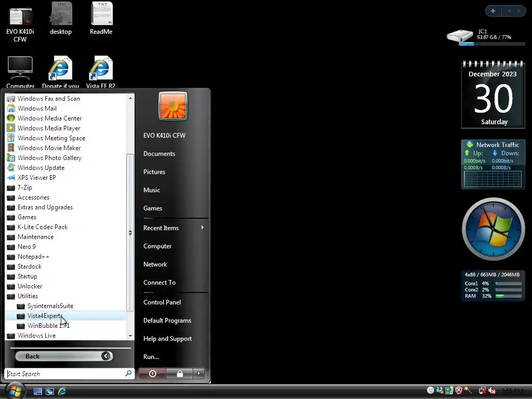
Task: Expand the Notepad++ folder
Action: pos(65,257)
